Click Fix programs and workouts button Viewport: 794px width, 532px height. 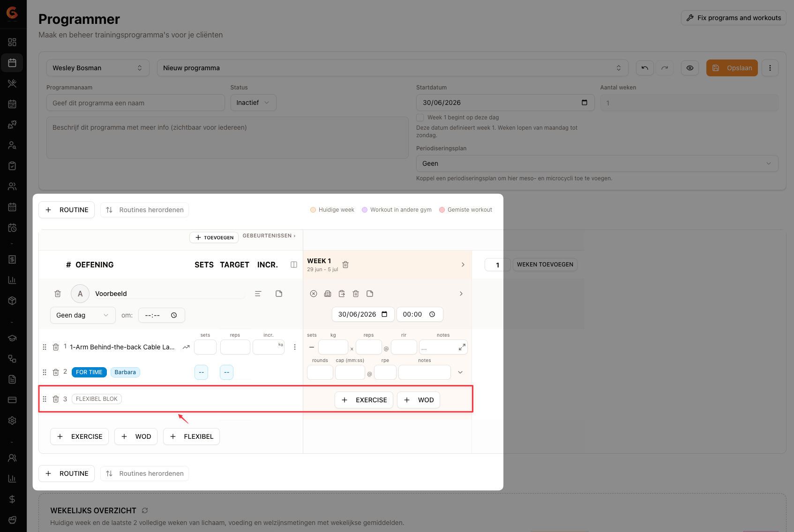[x=734, y=18]
